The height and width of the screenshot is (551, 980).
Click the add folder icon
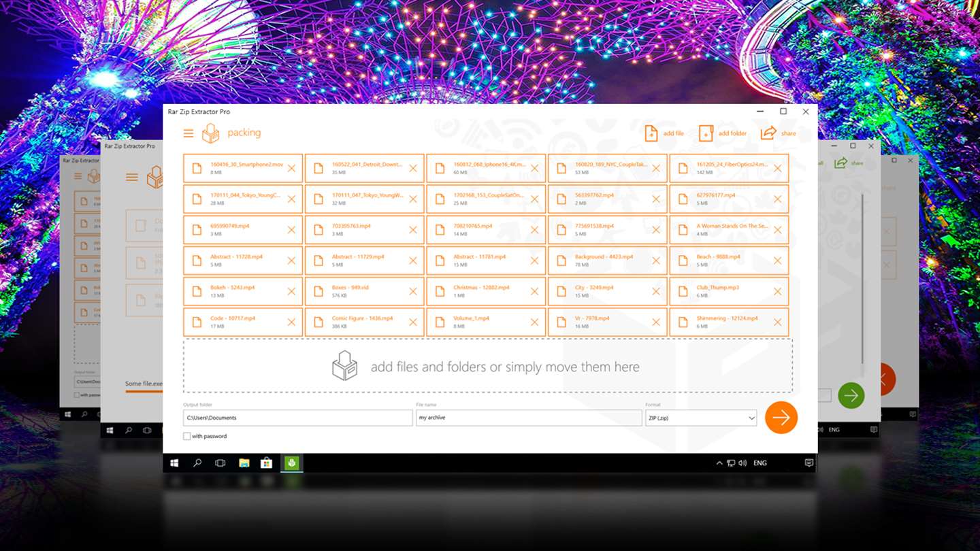pos(706,133)
